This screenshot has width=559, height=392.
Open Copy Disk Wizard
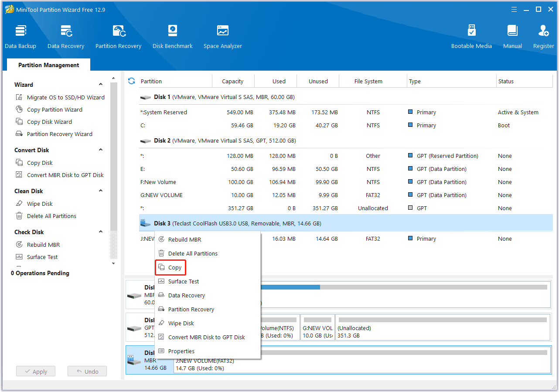coord(44,122)
